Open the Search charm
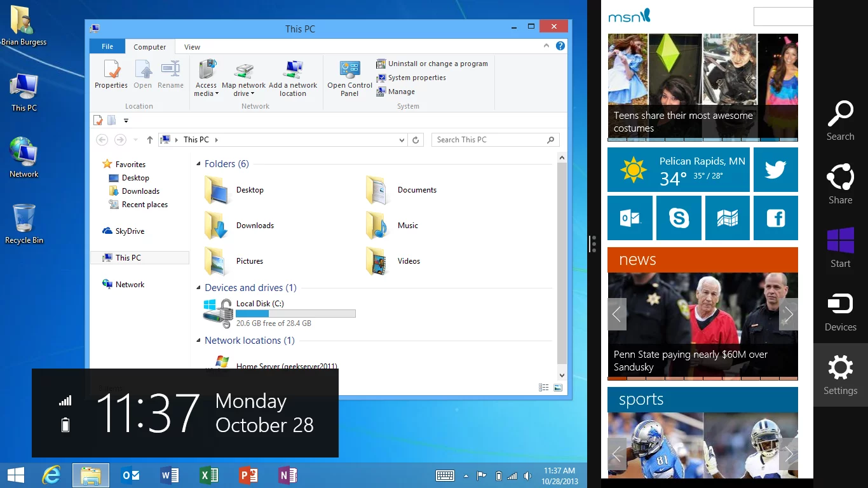 (840, 119)
